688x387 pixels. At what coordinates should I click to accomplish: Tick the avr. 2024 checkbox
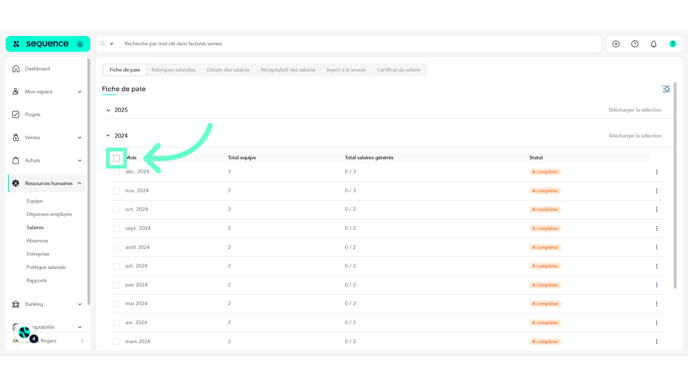pos(116,322)
